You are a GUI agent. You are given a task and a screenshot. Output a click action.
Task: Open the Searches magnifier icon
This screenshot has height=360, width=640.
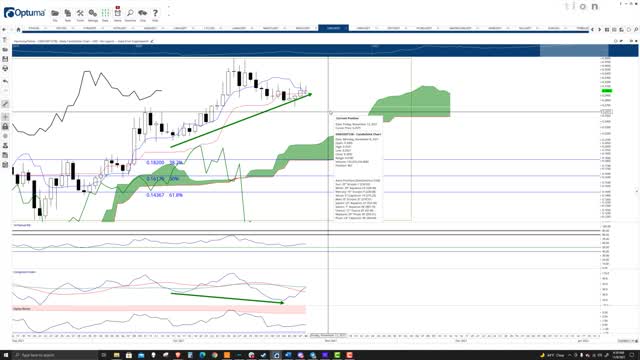point(130,13)
